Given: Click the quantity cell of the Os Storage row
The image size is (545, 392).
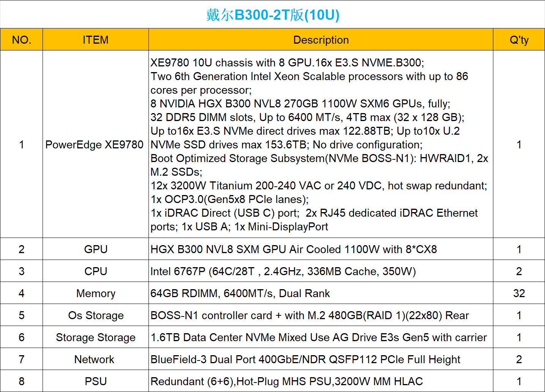Looking at the screenshot, I should pos(519,315).
